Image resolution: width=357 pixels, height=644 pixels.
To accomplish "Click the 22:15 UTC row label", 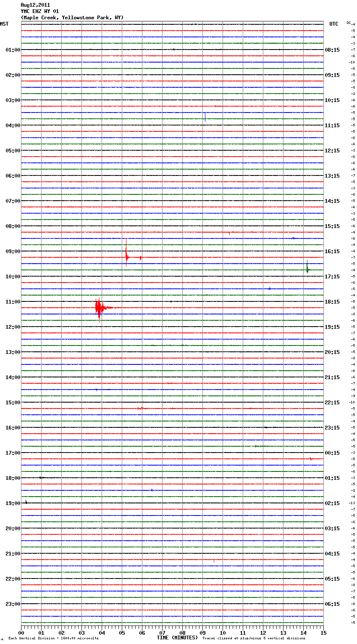I will pyautogui.click(x=332, y=403).
